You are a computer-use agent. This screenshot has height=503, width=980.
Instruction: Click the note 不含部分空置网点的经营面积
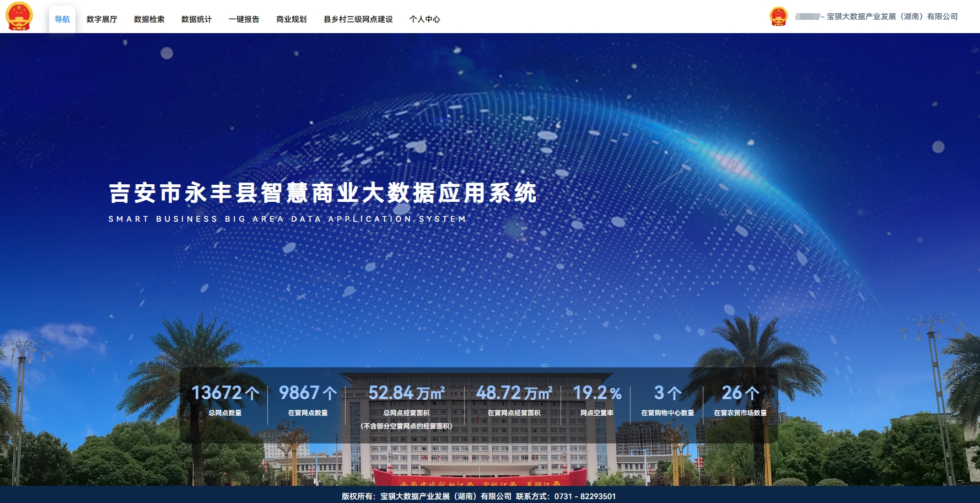tap(406, 426)
